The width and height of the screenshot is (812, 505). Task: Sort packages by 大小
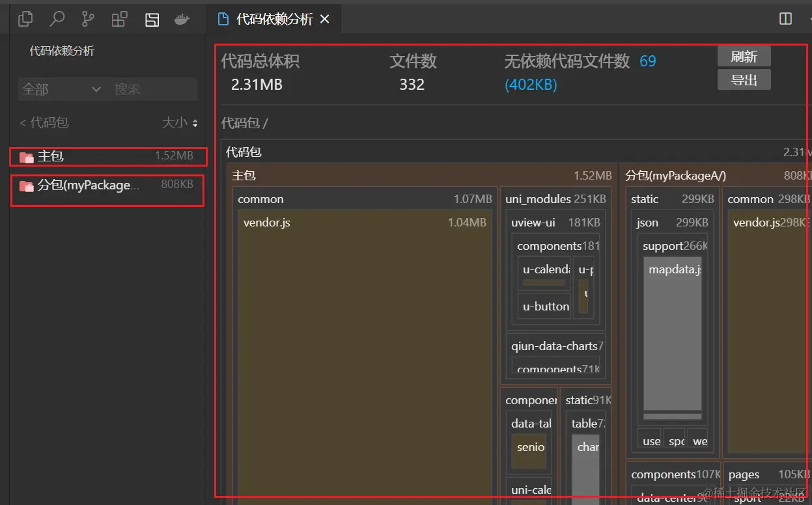pos(180,122)
